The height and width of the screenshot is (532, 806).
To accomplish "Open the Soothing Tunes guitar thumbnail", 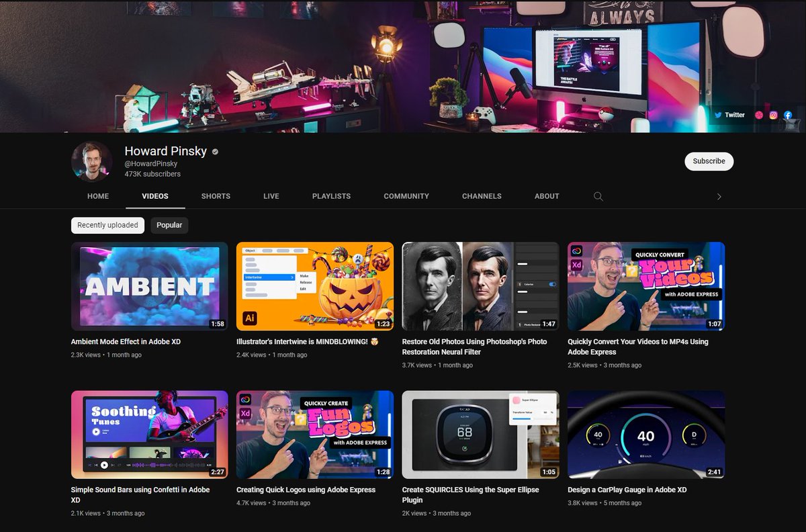I will click(x=149, y=435).
